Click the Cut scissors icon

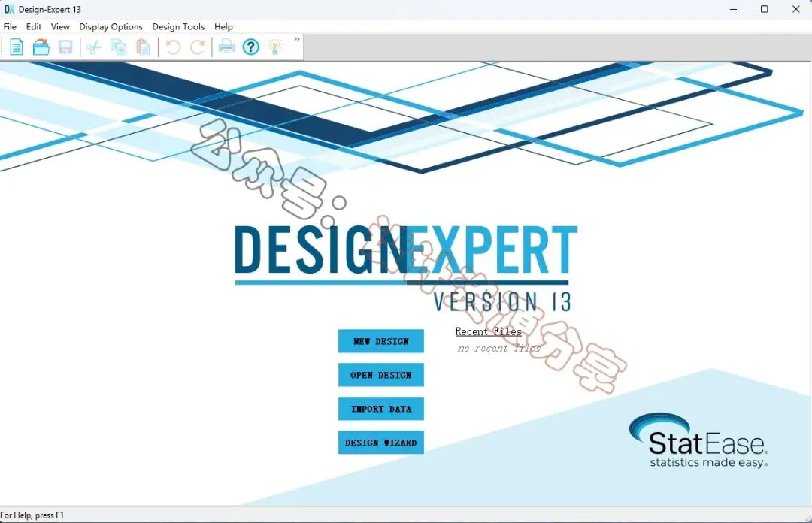pos(94,47)
